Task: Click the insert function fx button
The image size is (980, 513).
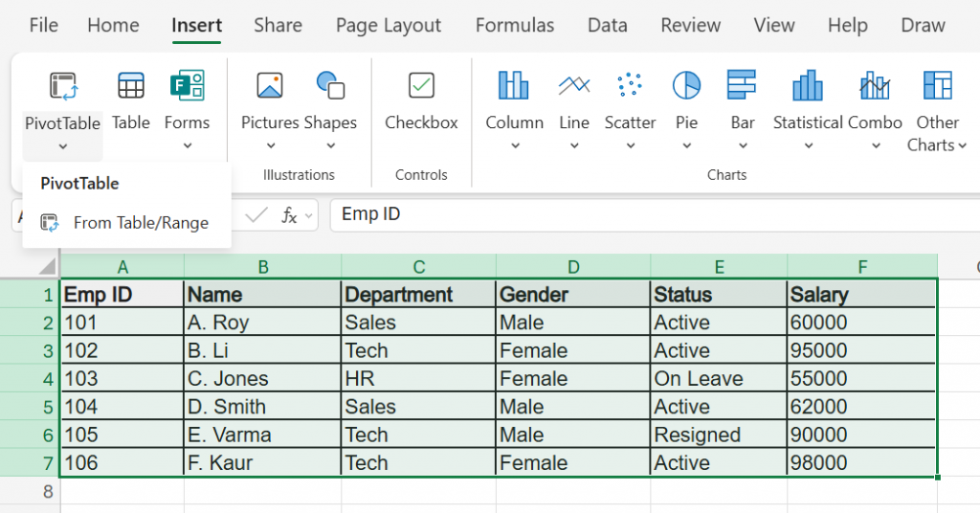Action: [289, 215]
